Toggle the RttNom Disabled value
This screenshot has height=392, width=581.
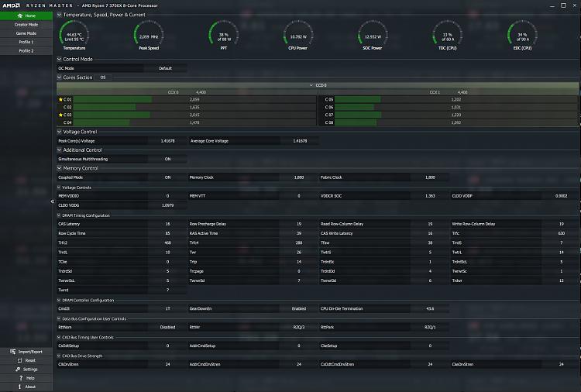(x=167, y=327)
